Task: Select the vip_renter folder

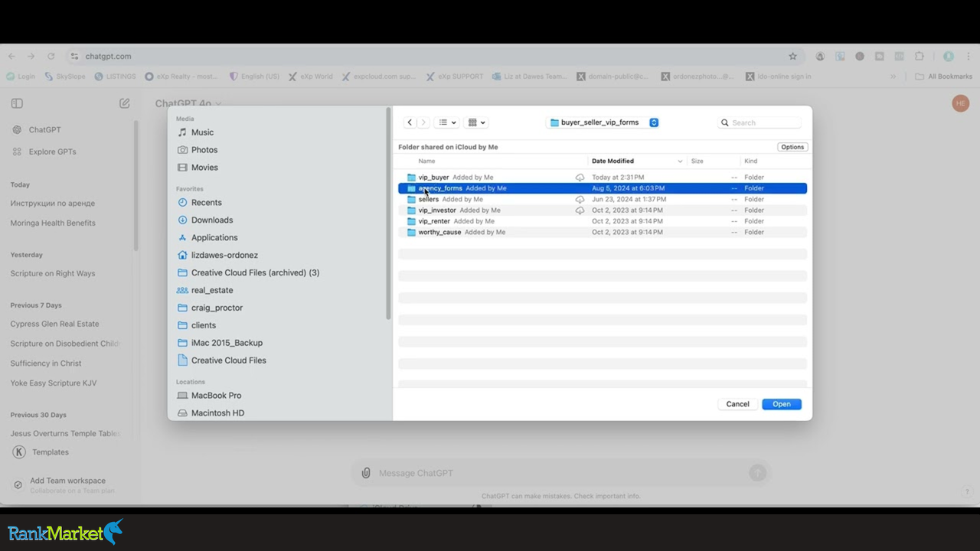Action: (603, 221)
